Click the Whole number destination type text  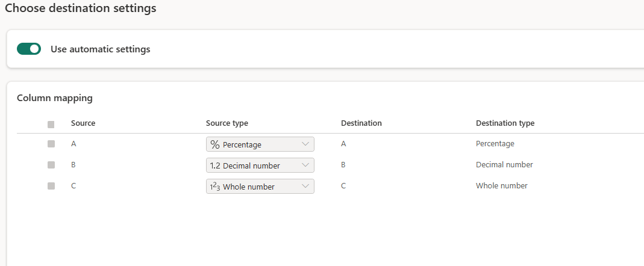[501, 186]
